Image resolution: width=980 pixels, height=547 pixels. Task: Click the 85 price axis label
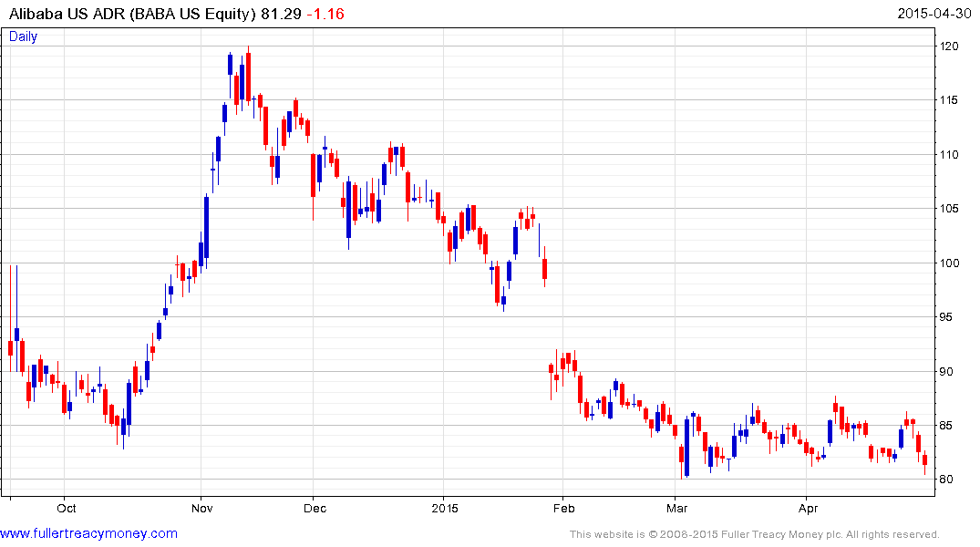coord(945,426)
